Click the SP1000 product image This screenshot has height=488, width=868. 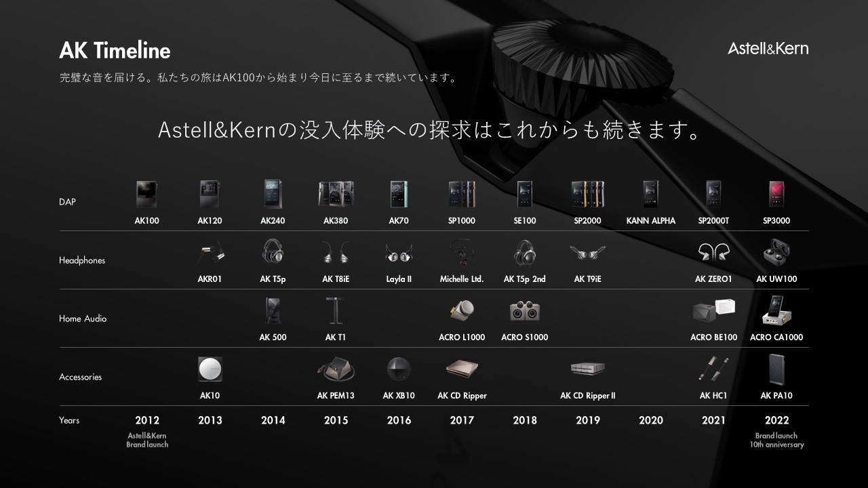(462, 195)
